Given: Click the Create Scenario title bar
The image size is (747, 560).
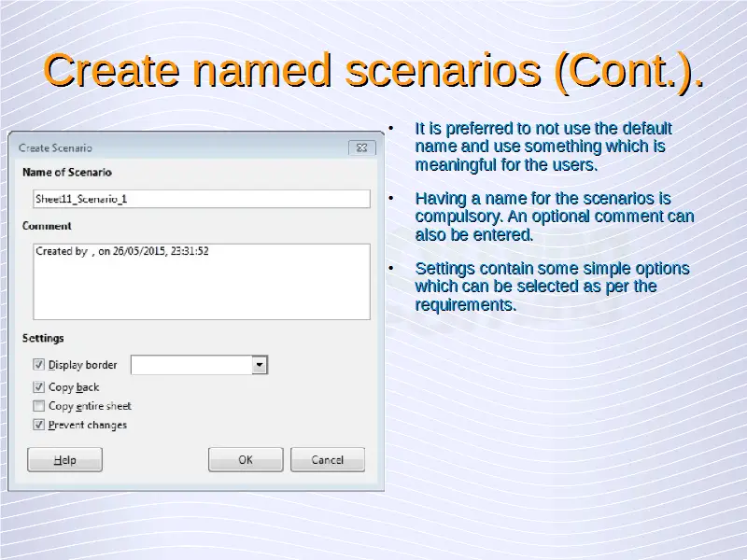Looking at the screenshot, I should pos(177,147).
